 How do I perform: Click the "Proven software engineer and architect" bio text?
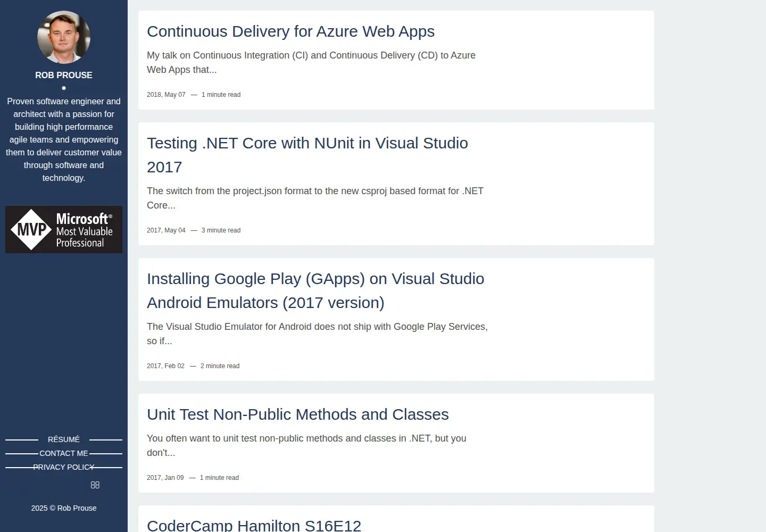coord(64,139)
